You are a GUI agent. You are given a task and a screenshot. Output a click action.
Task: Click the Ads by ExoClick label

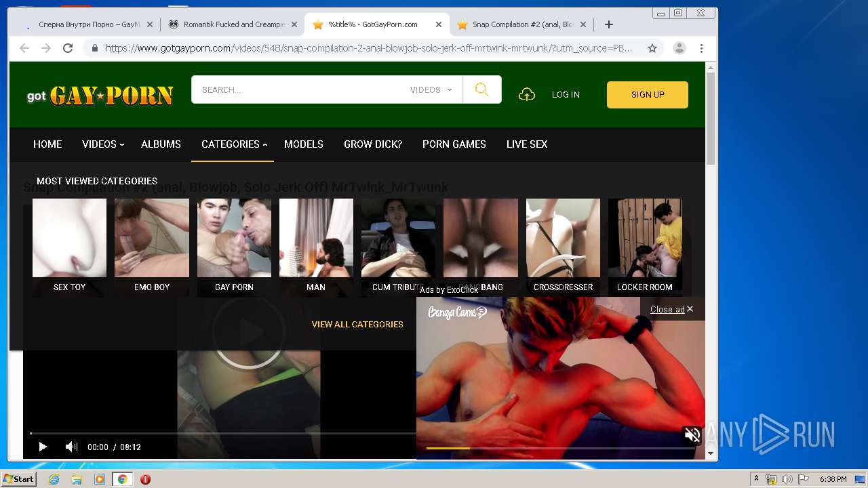[449, 290]
